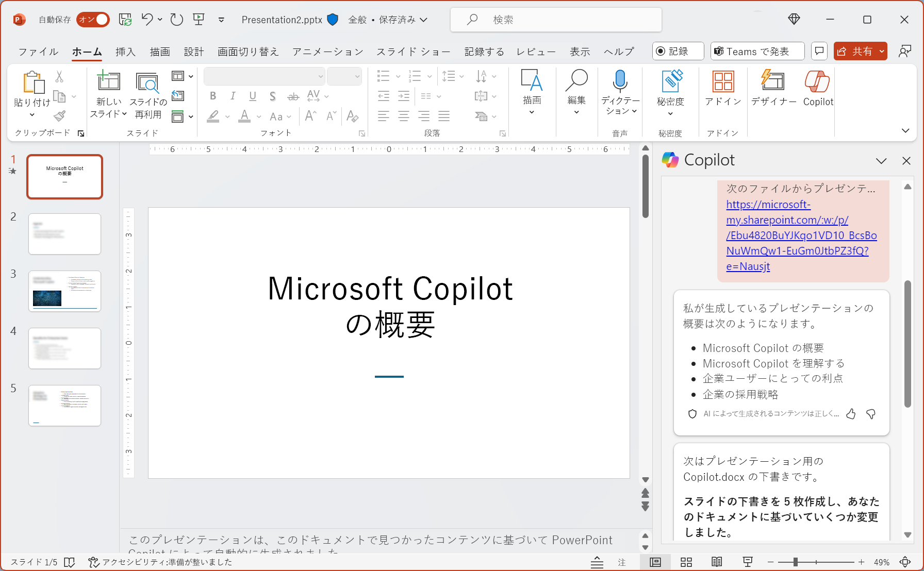The width and height of the screenshot is (924, 571).
Task: Toggle center text alignment
Action: coord(404,116)
